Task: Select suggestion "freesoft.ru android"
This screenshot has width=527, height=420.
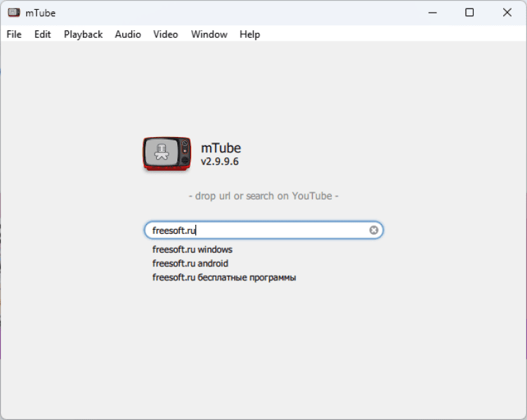Action: (190, 263)
